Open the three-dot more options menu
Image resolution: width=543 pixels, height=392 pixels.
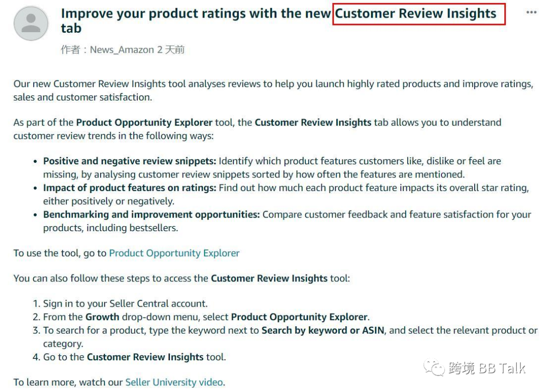531,13
